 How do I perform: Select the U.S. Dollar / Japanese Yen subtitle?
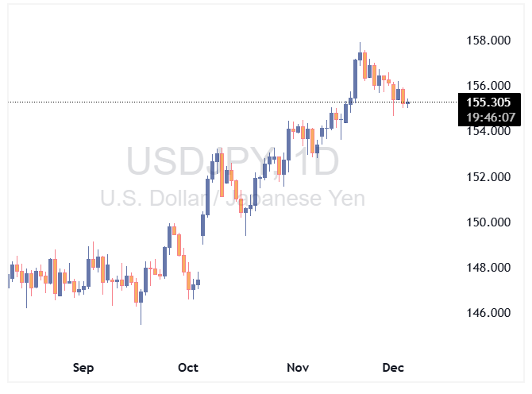(x=233, y=199)
